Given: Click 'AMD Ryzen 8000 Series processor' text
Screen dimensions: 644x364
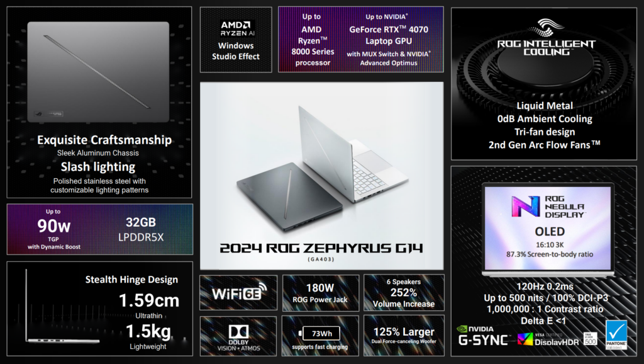Looking at the screenshot, I should pos(312,46).
